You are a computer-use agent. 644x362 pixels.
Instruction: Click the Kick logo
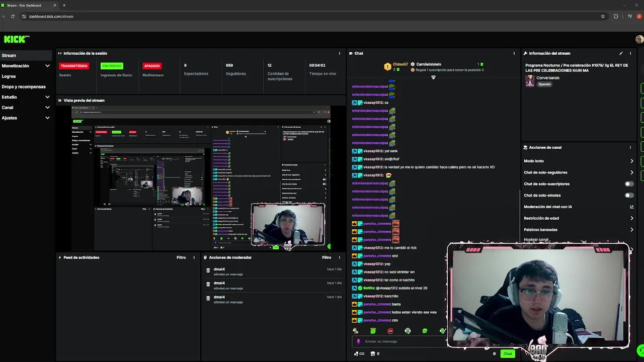[x=17, y=39]
